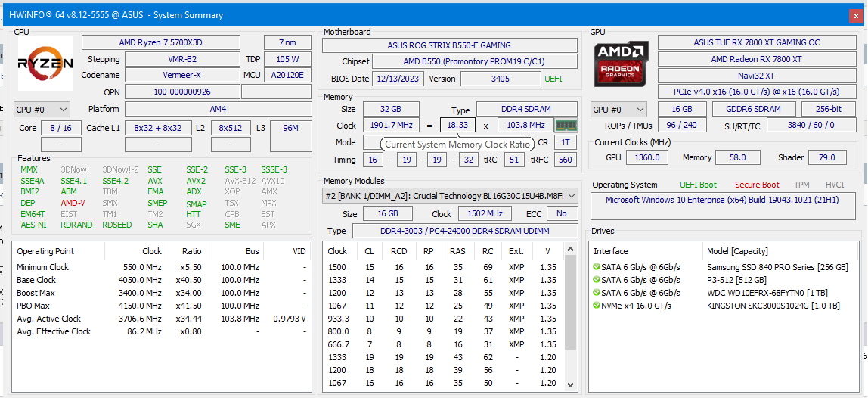Click the Model [Capacity] column header
The height and width of the screenshot is (398, 868).
coord(737,251)
